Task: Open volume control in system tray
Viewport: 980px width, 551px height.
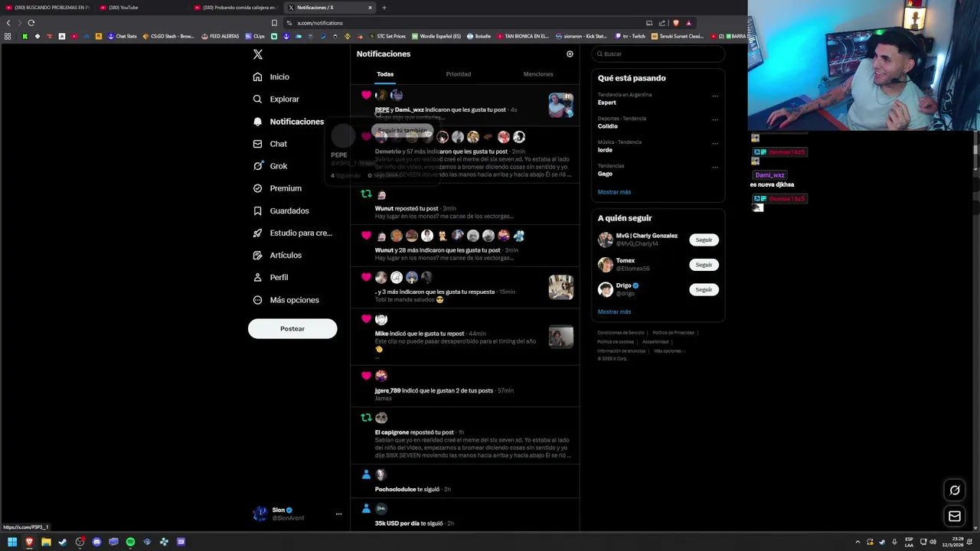Action: coord(932,542)
